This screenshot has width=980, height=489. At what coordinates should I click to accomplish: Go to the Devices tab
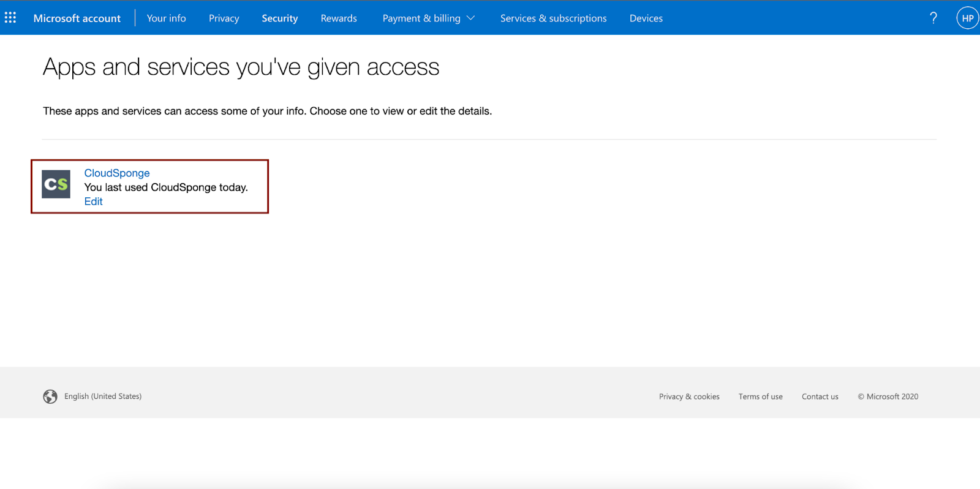coord(646,18)
